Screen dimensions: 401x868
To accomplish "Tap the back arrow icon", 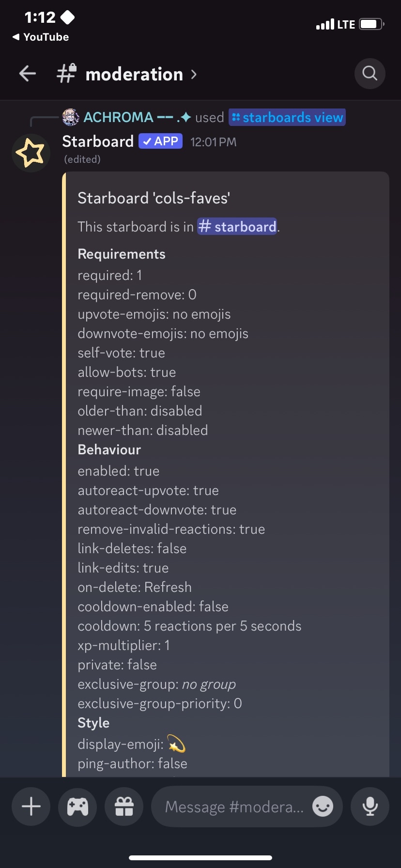I will point(28,74).
